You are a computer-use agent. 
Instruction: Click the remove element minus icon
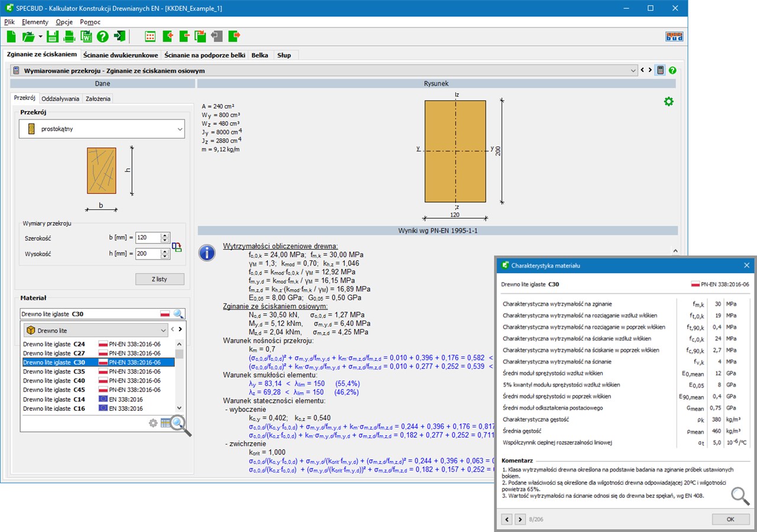pos(184,37)
